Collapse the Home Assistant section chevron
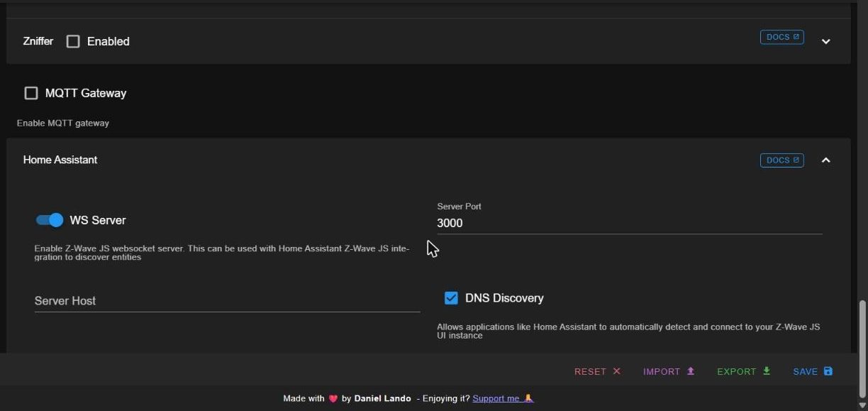 pos(825,160)
